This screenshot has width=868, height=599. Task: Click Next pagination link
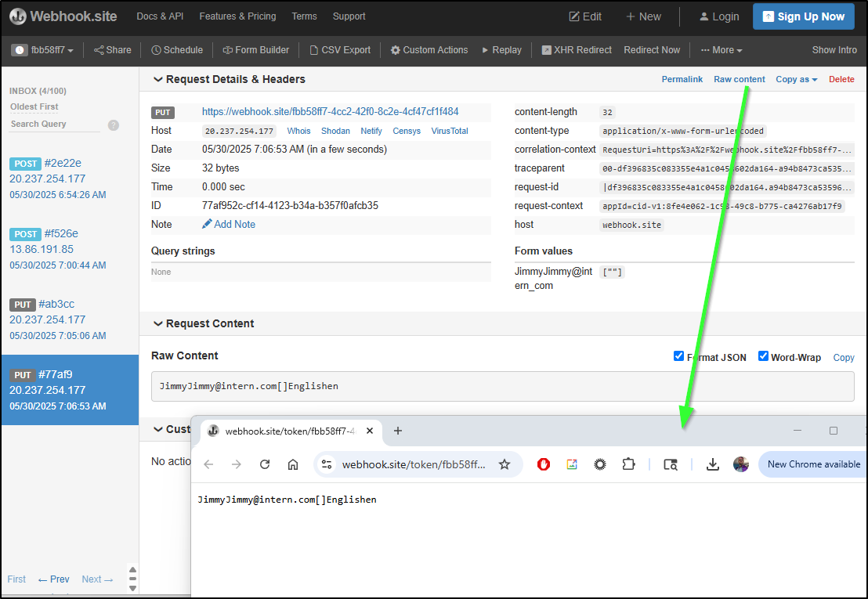click(x=97, y=579)
